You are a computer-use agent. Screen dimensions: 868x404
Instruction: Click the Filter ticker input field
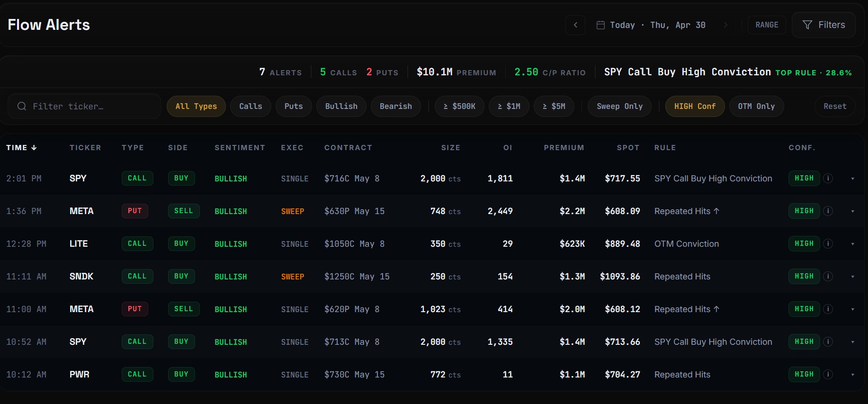point(84,106)
